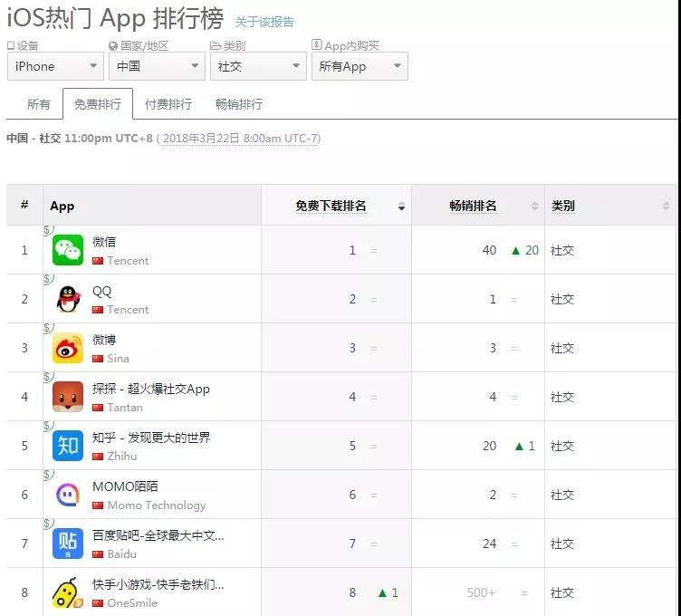Click the 快手小游戏 app icon

(x=68, y=592)
